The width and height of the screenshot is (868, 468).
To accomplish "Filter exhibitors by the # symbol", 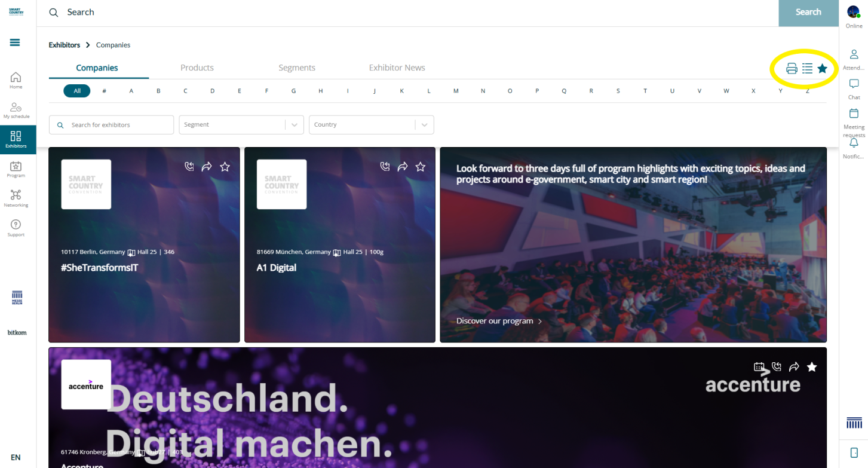I will click(104, 91).
